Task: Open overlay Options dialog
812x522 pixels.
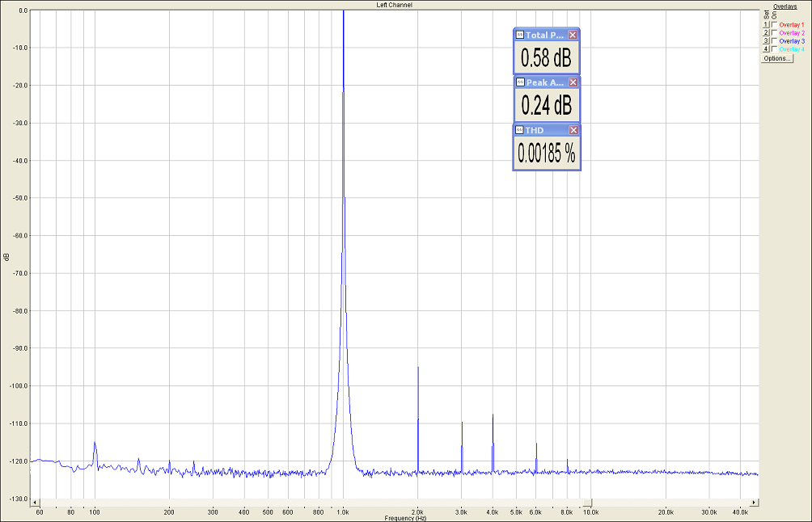Action: pyautogui.click(x=776, y=58)
